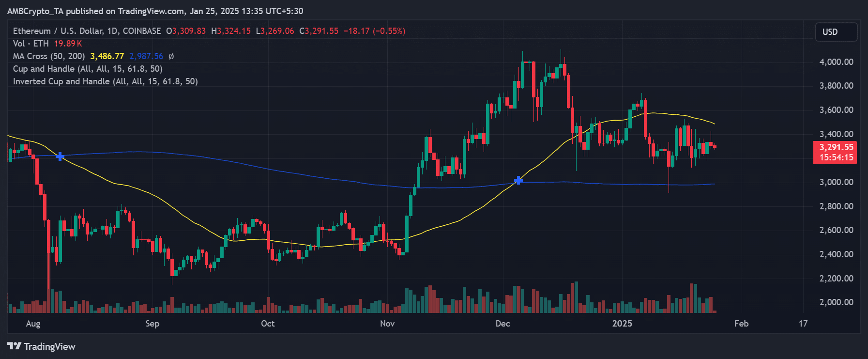Click the open price O3,309.83 value
Viewport: 868px width, 359px height.
pyautogui.click(x=186, y=31)
